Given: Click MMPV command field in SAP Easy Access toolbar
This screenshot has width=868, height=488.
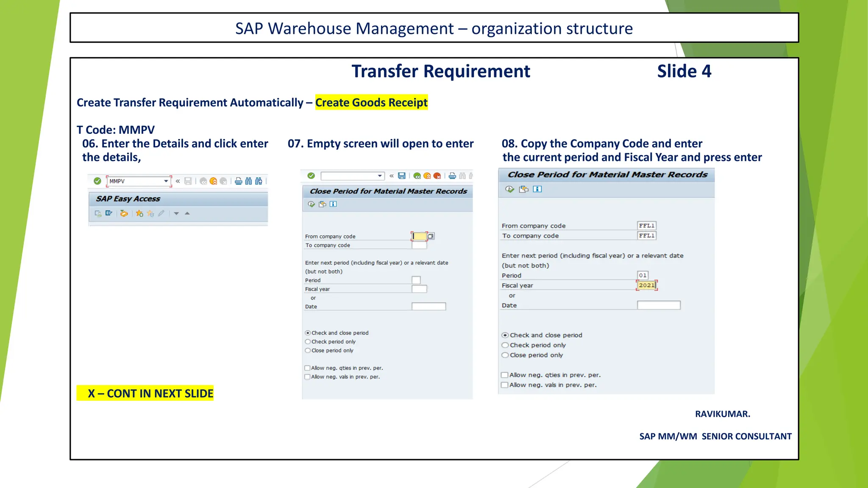Looking at the screenshot, I should click(x=139, y=181).
